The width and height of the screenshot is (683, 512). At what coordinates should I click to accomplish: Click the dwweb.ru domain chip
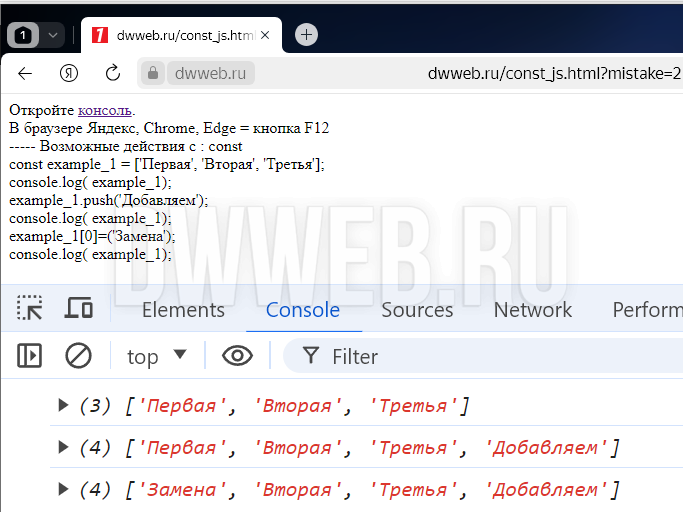tap(211, 73)
